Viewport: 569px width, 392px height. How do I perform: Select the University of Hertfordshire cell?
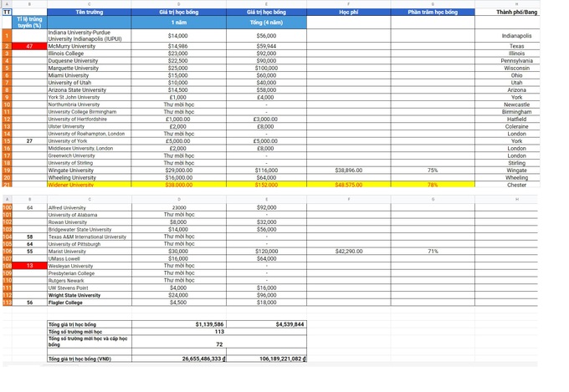point(90,119)
